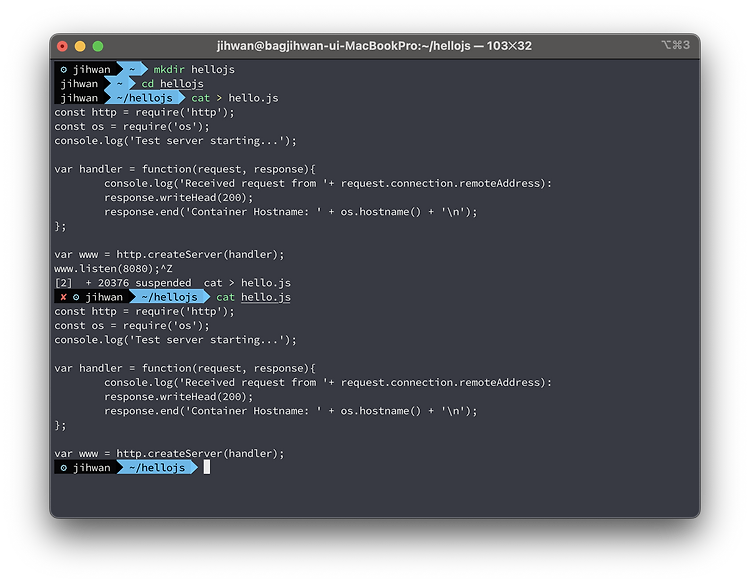Click the gear icon on the mkdir prompt line
The image size is (750, 584).
(x=64, y=70)
